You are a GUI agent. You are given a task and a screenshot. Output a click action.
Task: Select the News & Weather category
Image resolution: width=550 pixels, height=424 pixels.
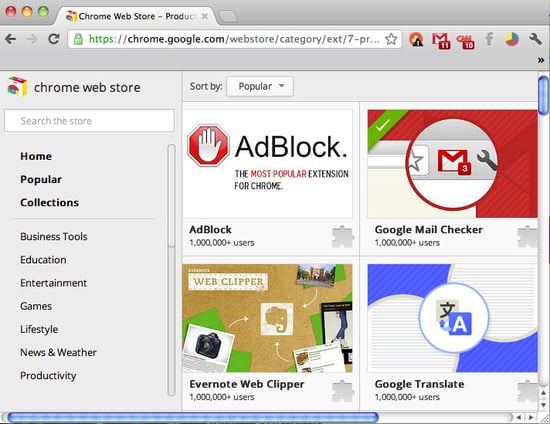[x=58, y=352]
